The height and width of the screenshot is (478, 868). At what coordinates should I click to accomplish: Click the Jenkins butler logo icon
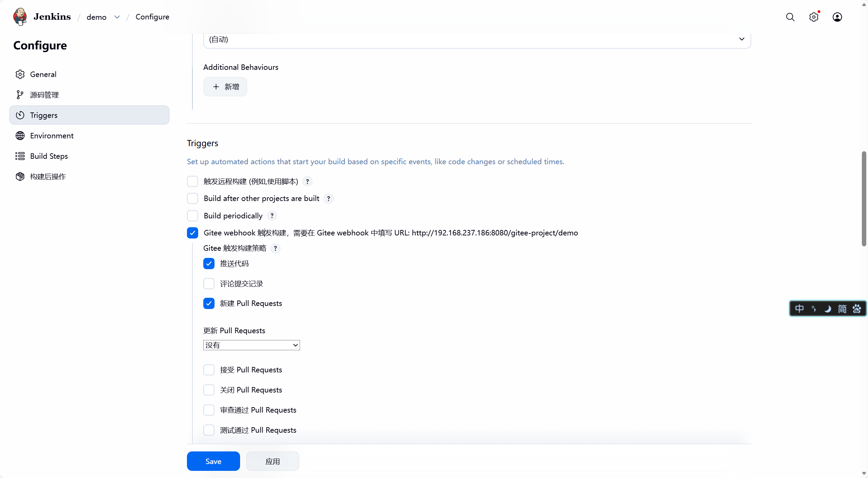20,17
